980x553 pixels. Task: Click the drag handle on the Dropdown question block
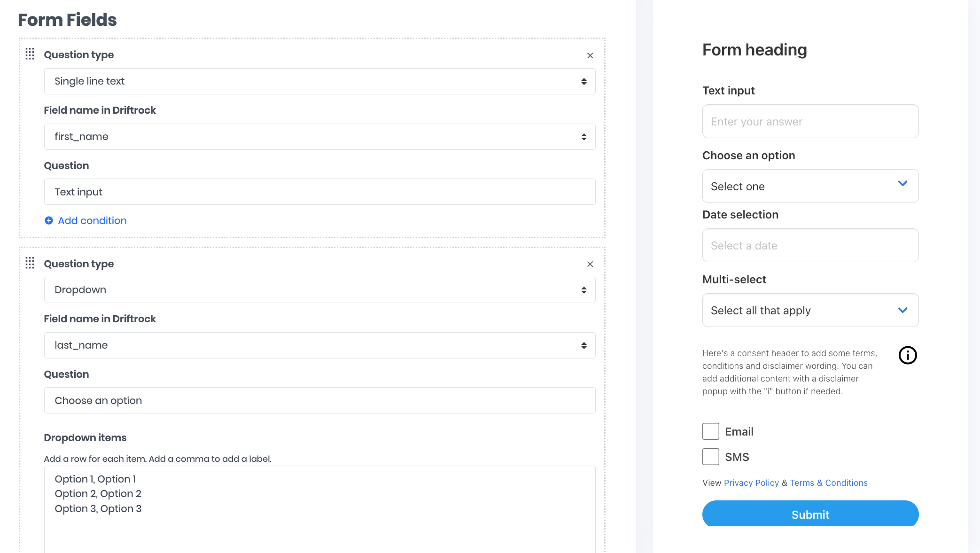(30, 264)
